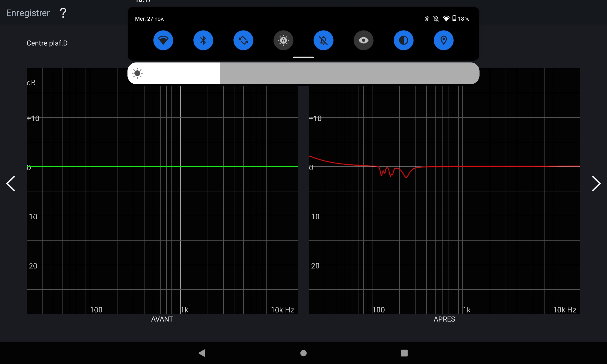Toggle the Wi-Fi quick setting
Image resolution: width=607 pixels, height=364 pixels.
click(x=163, y=40)
